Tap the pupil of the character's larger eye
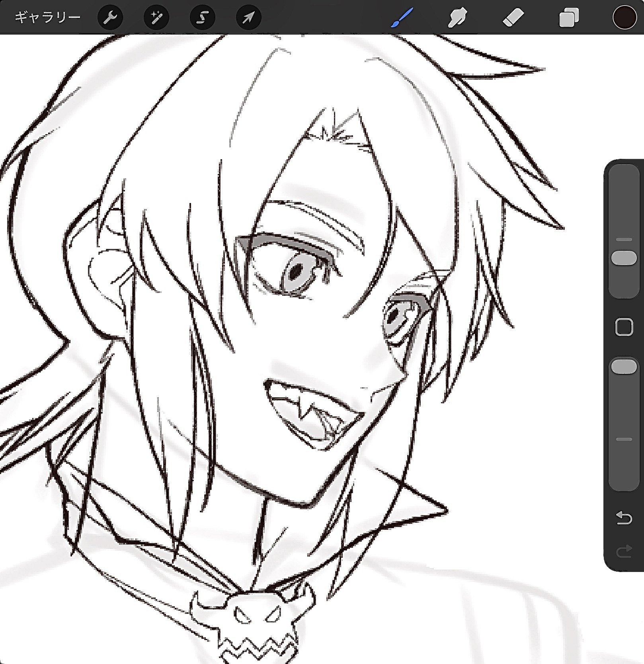 (295, 273)
